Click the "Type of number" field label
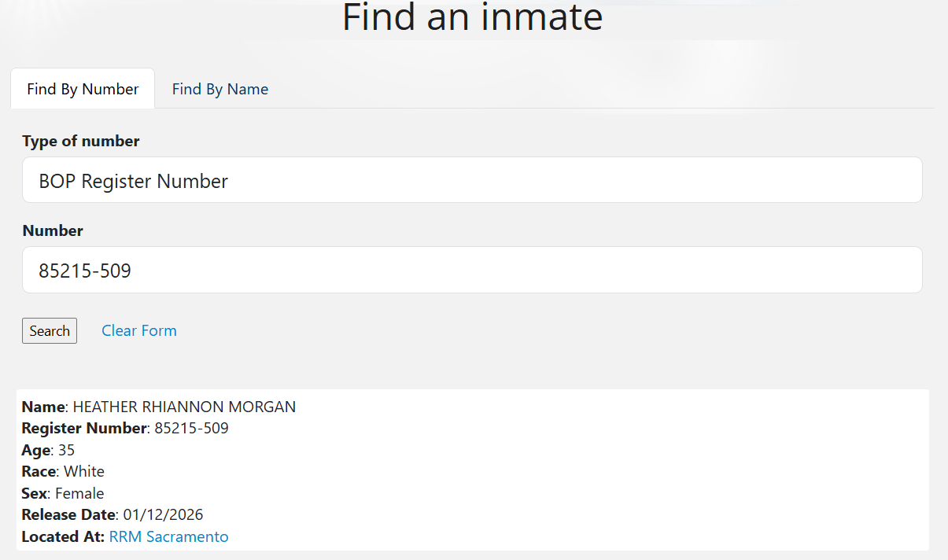This screenshot has height=560, width=948. [x=81, y=142]
